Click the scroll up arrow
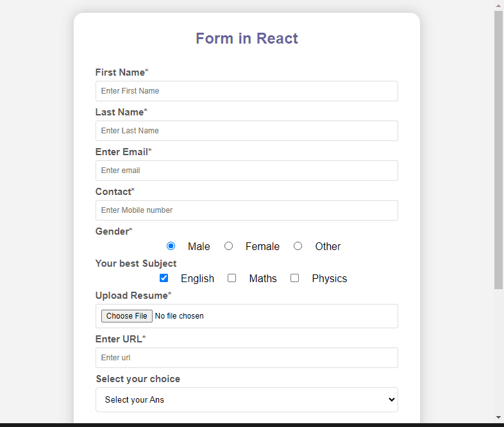This screenshot has width=504, height=427. 499,5
